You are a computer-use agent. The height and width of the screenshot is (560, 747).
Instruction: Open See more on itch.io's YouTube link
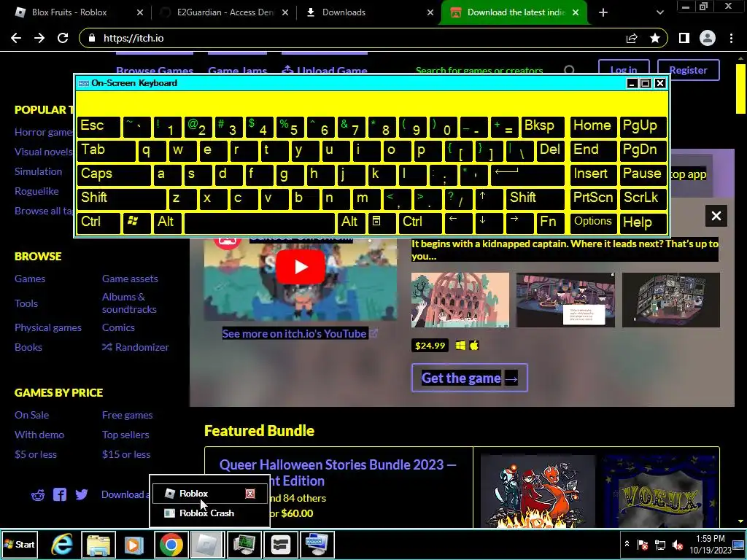tap(300, 333)
